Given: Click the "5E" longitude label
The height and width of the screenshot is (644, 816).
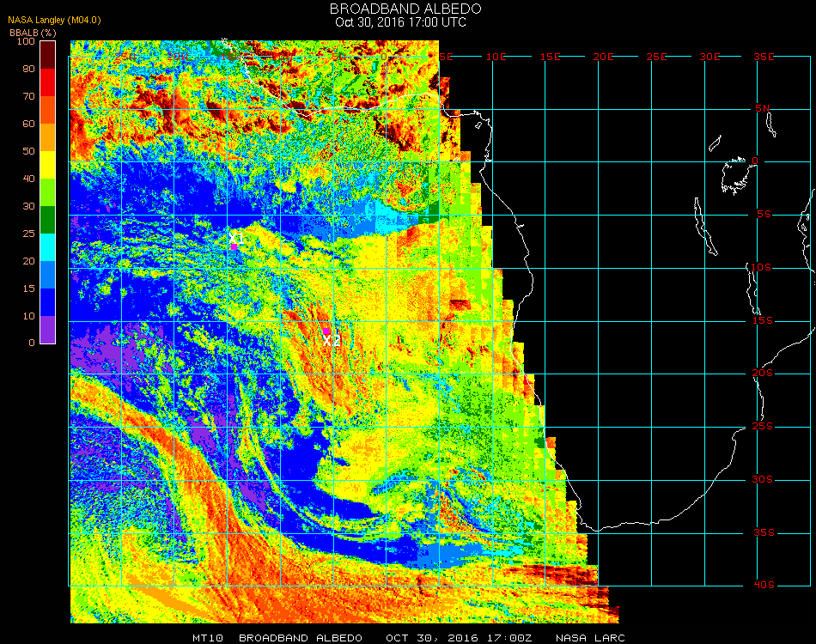Looking at the screenshot, I should pyautogui.click(x=447, y=57).
